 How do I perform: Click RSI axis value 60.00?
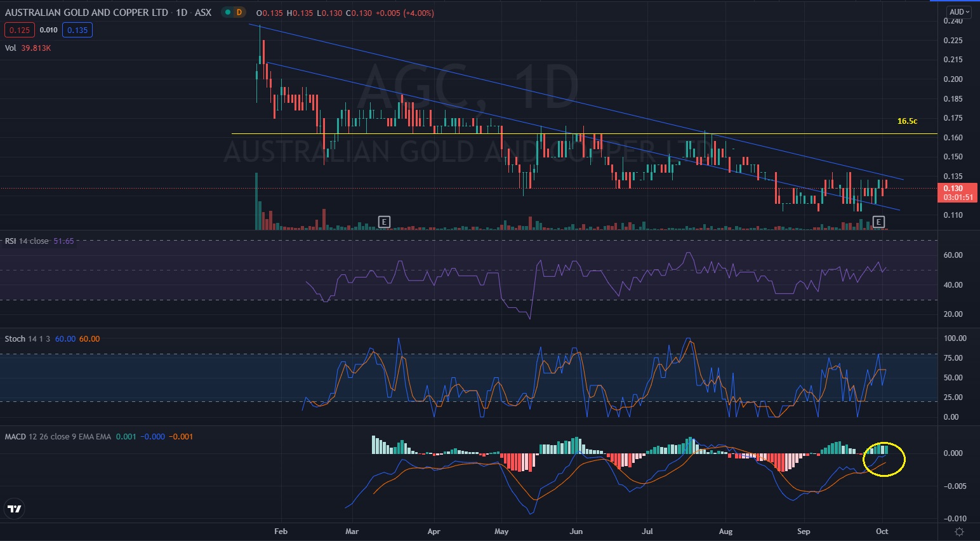pyautogui.click(x=953, y=255)
